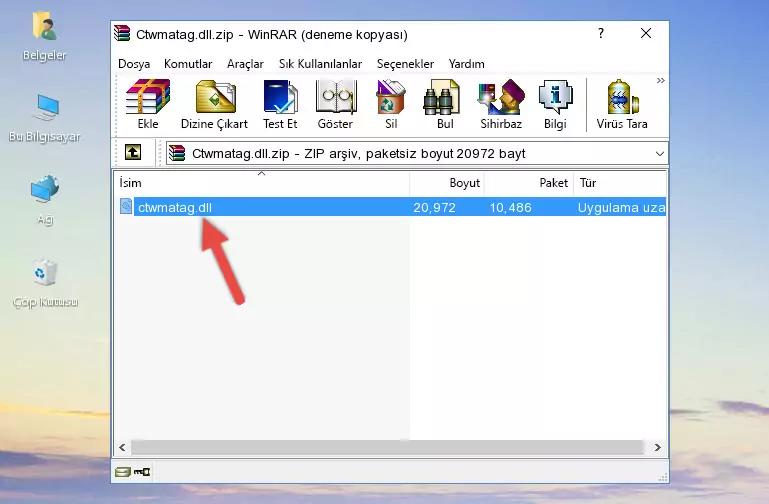Click the window resize grip corner
The height and width of the screenshot is (504, 769).
coord(663,477)
